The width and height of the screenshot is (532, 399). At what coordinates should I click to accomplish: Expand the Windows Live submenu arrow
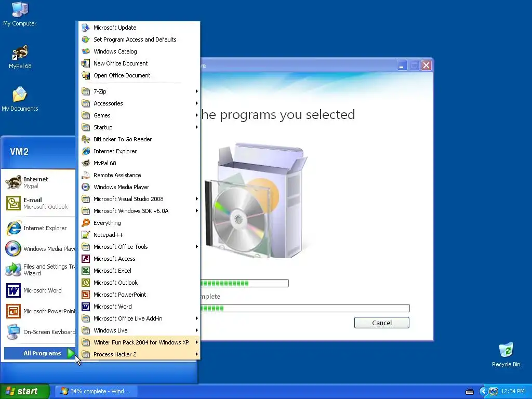coord(196,330)
